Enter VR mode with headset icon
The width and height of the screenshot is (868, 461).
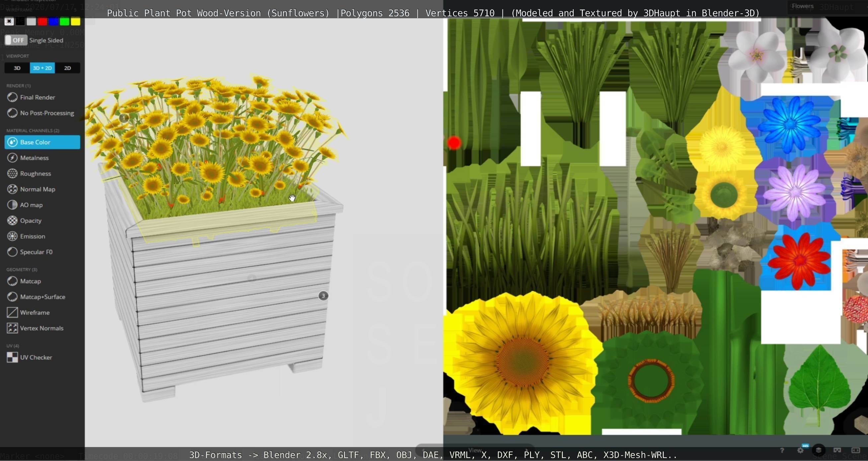pyautogui.click(x=837, y=450)
